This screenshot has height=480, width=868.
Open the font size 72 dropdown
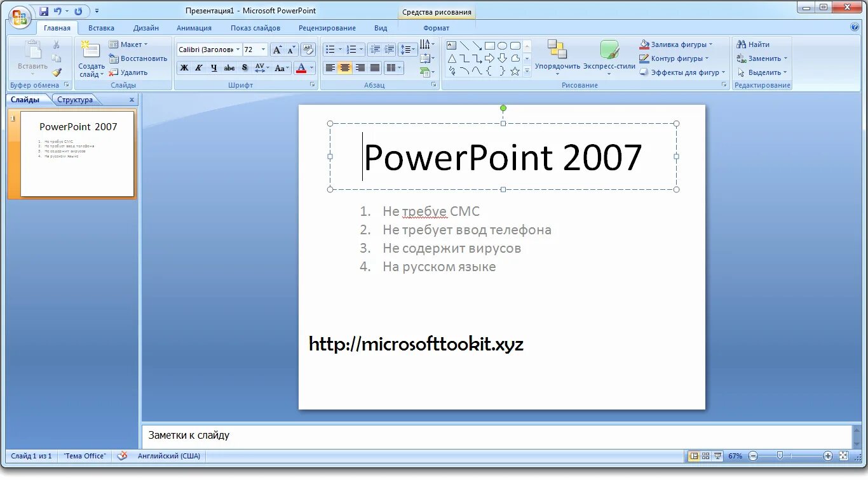[x=263, y=50]
